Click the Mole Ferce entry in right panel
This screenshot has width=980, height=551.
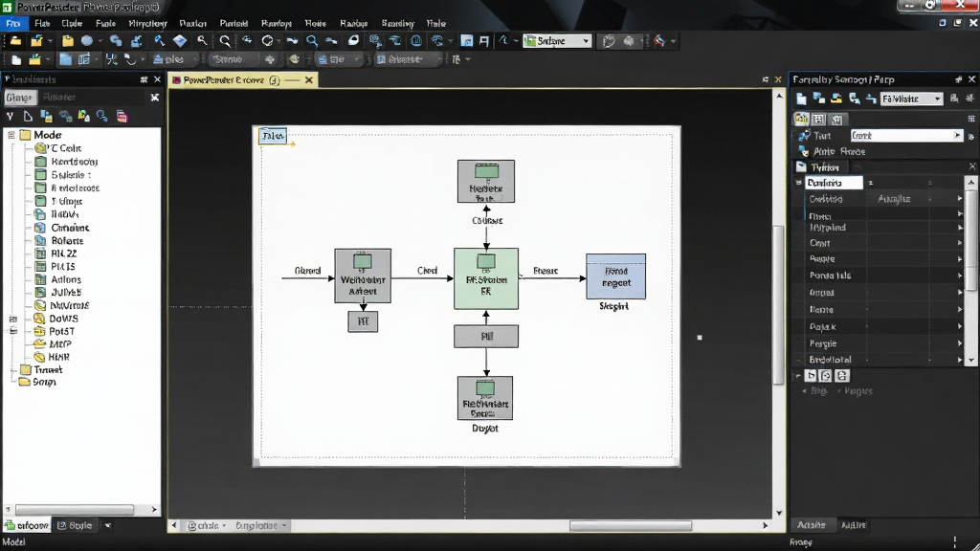(x=839, y=152)
